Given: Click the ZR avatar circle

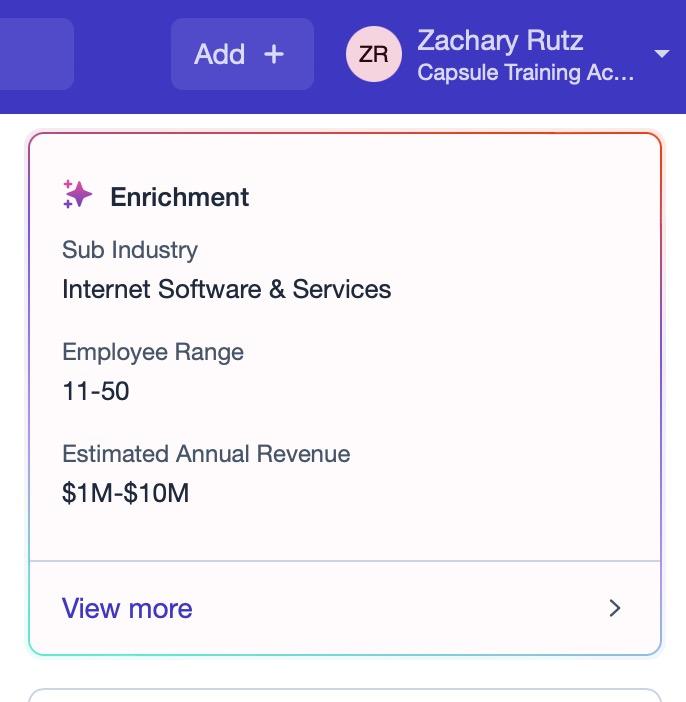Looking at the screenshot, I should pyautogui.click(x=373, y=54).
